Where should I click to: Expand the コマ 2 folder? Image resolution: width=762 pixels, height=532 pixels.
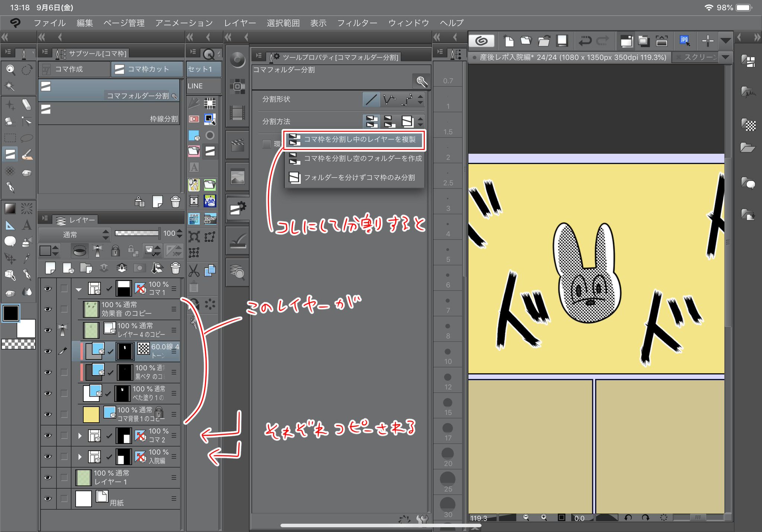point(80,435)
